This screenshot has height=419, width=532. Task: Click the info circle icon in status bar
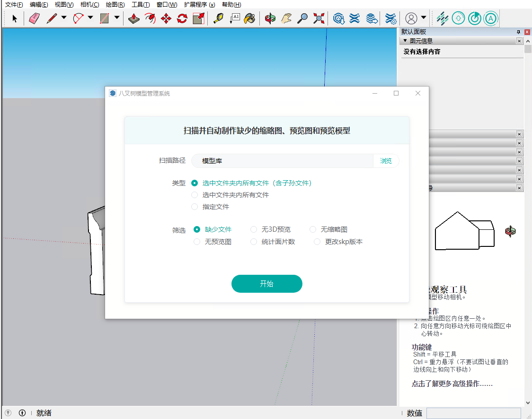(22, 412)
